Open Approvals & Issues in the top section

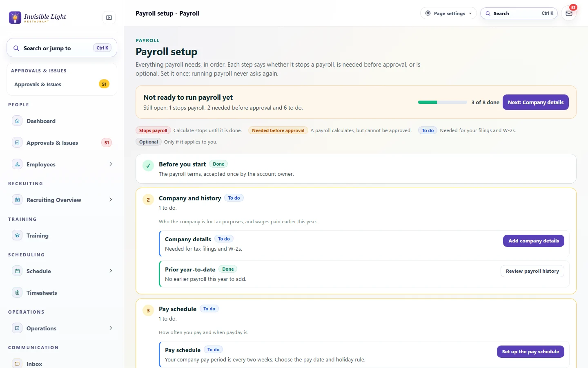click(x=62, y=84)
